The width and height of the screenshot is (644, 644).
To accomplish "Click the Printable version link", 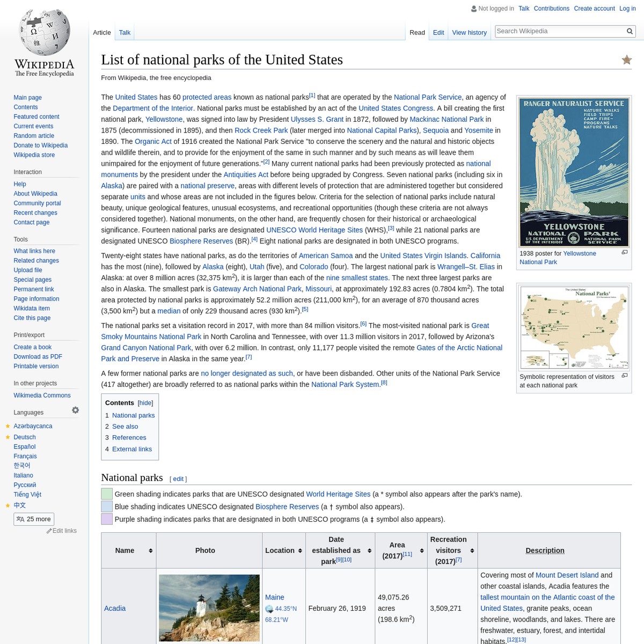I will pos(36,367).
